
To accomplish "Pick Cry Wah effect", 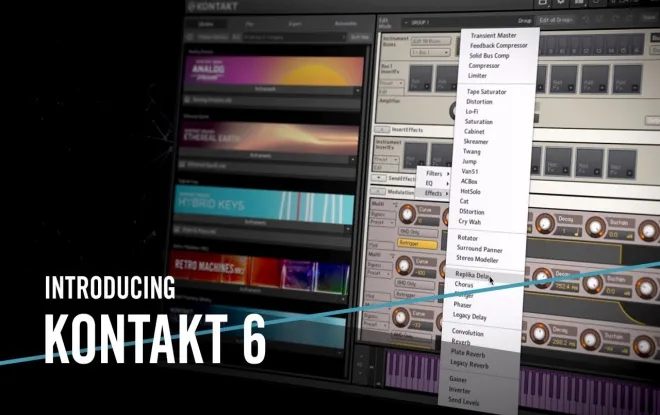I will point(469,222).
